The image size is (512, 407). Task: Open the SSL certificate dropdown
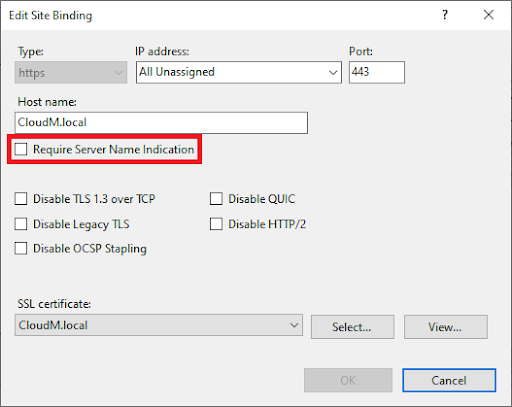[x=159, y=325]
